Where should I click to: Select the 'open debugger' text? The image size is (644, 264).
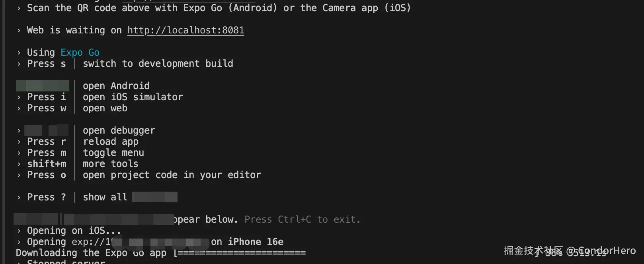pos(119,130)
